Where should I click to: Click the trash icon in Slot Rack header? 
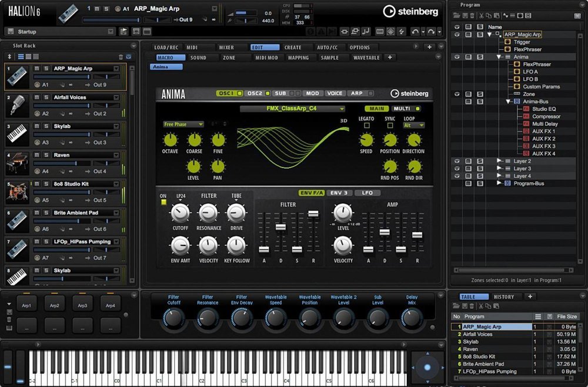click(121, 57)
